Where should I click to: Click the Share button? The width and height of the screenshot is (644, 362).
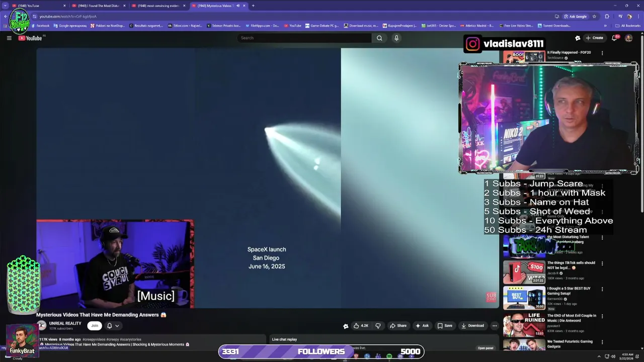pos(398,326)
